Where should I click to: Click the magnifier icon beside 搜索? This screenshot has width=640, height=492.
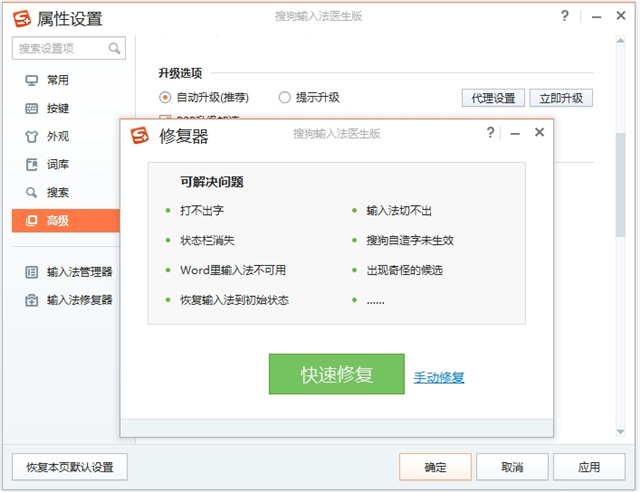point(31,192)
